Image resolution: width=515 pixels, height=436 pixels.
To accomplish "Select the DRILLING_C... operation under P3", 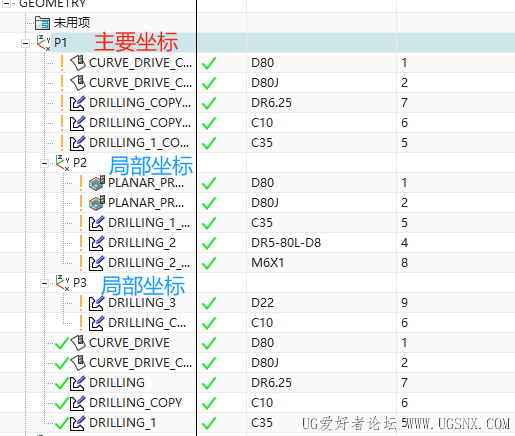I will (x=147, y=323).
